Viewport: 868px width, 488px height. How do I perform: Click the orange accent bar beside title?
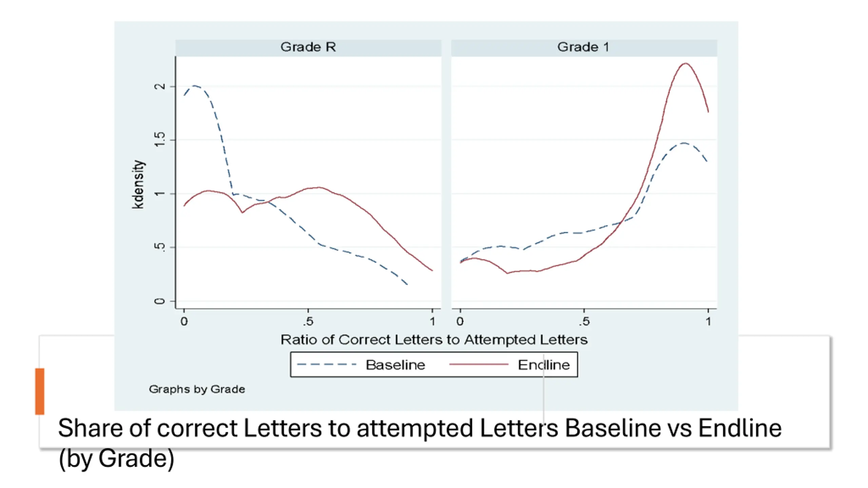pyautogui.click(x=40, y=391)
